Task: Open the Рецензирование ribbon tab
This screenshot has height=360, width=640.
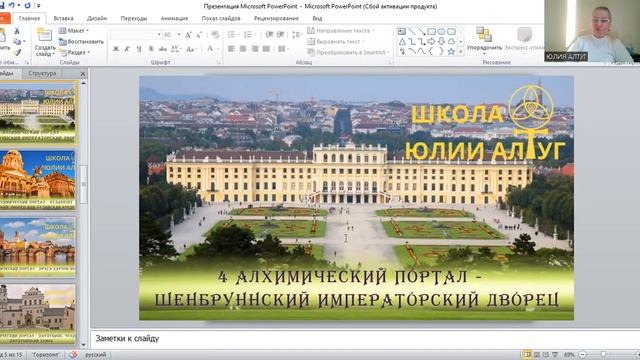Action: click(276, 18)
